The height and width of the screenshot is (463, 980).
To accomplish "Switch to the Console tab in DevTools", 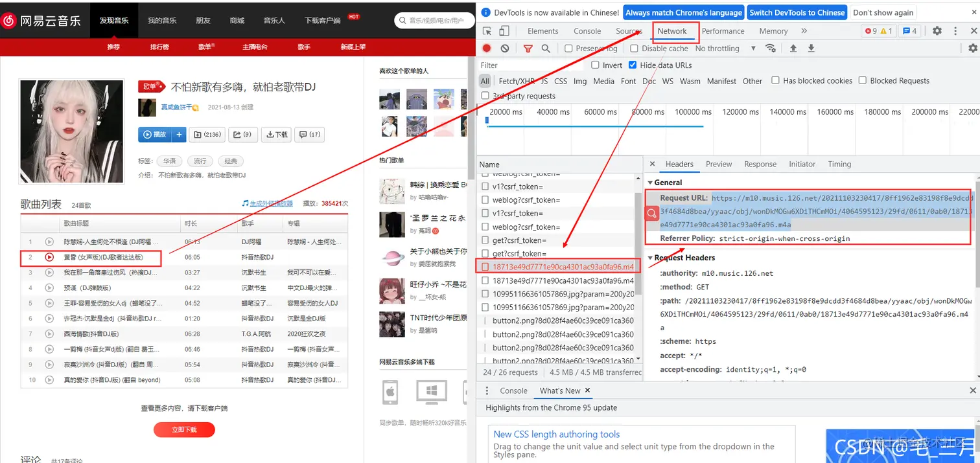I will point(587,30).
